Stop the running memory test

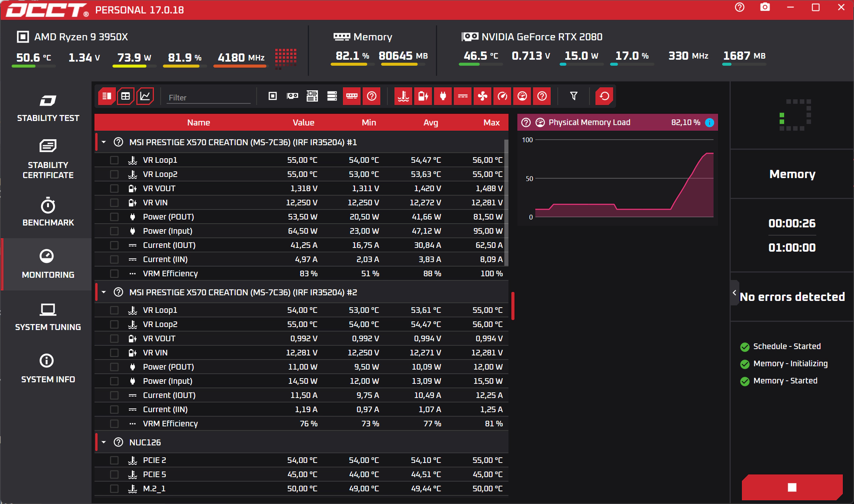pyautogui.click(x=792, y=487)
